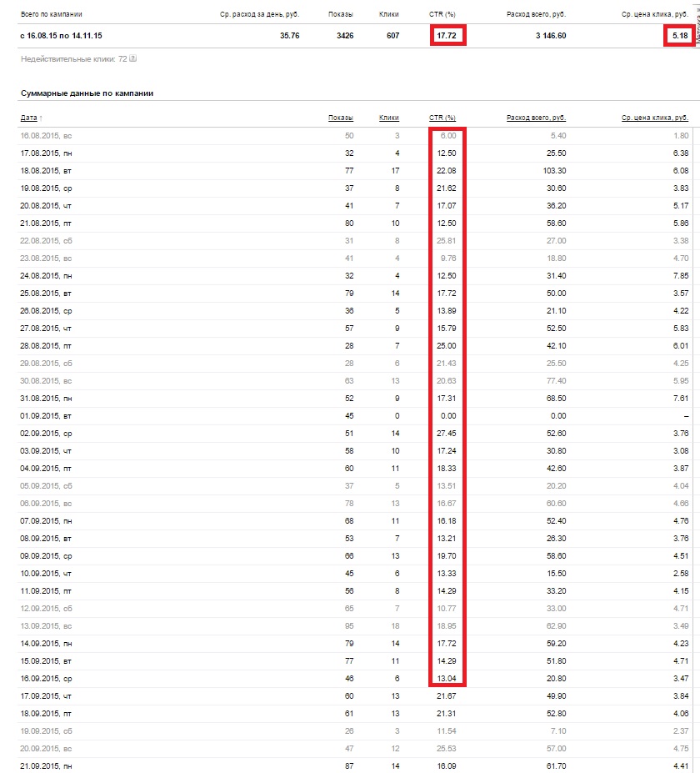Select date row 31.08.2015, пн
The height and width of the screenshot is (773, 700).
click(355, 399)
